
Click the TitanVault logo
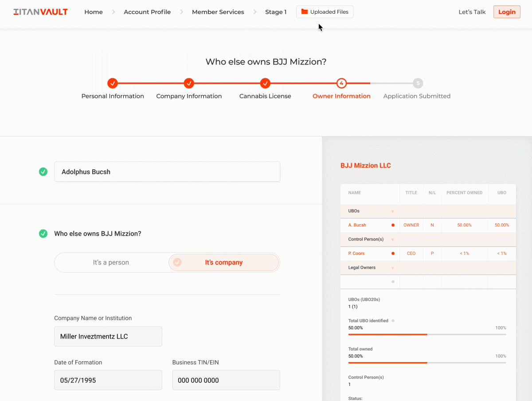pos(40,12)
